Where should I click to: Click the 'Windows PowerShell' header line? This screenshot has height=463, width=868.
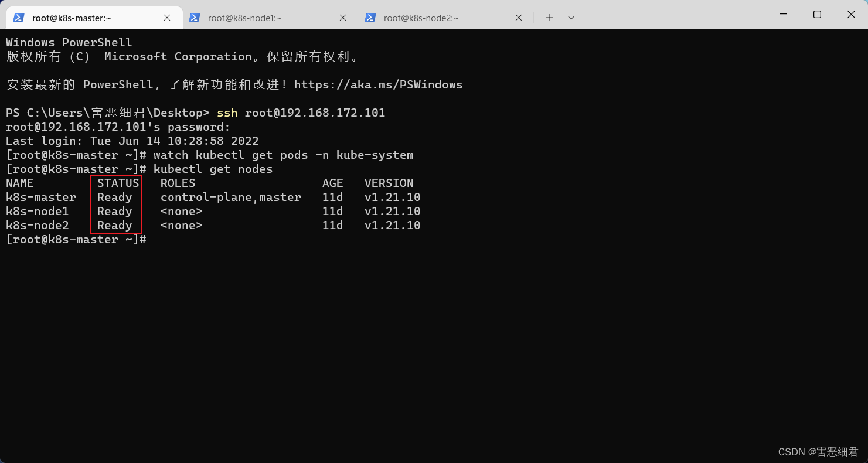(x=69, y=42)
